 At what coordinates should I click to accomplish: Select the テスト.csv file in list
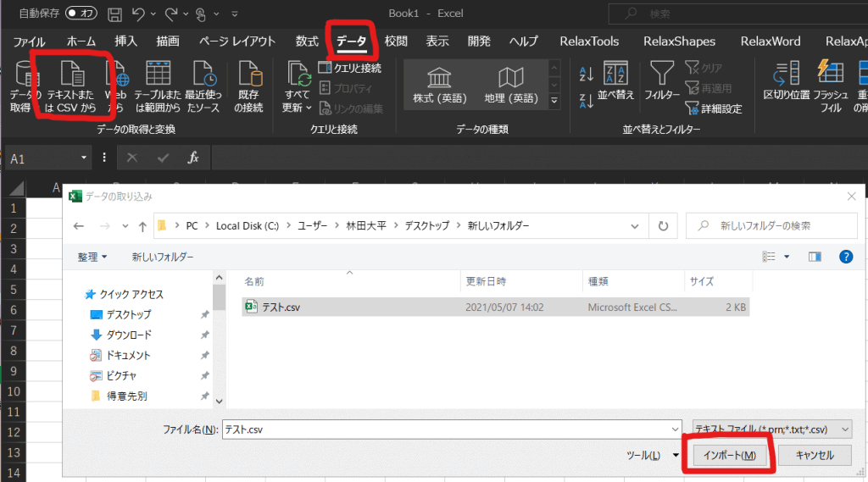[283, 307]
